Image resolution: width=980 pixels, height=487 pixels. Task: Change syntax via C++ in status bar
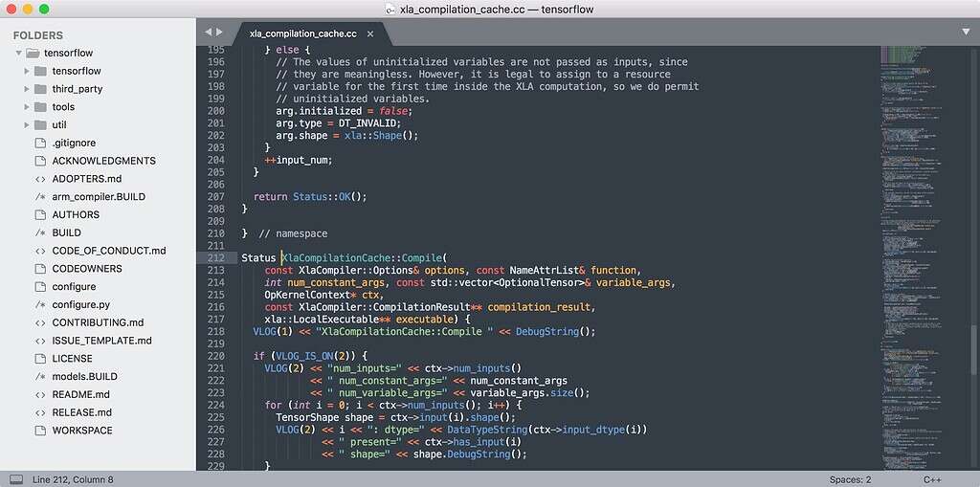coord(933,479)
